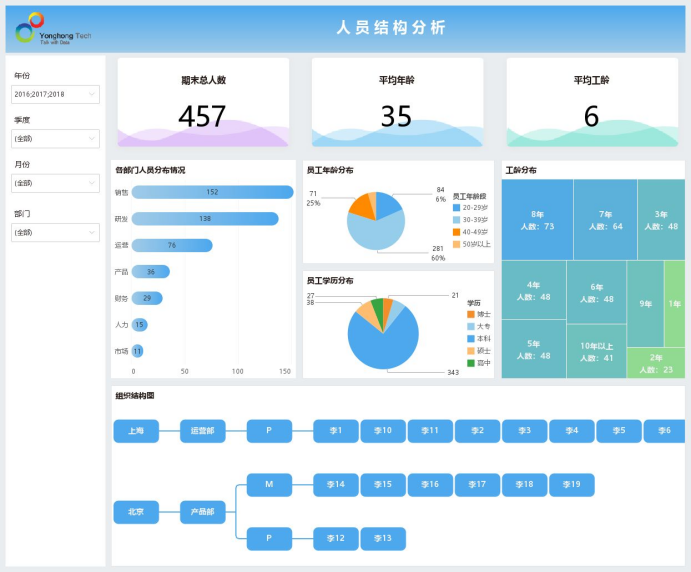Click the 40-49岁 orange legend swatch
The image size is (691, 572).
pos(457,231)
